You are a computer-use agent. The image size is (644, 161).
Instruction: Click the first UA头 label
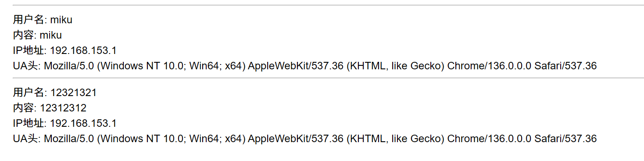tap(27, 66)
